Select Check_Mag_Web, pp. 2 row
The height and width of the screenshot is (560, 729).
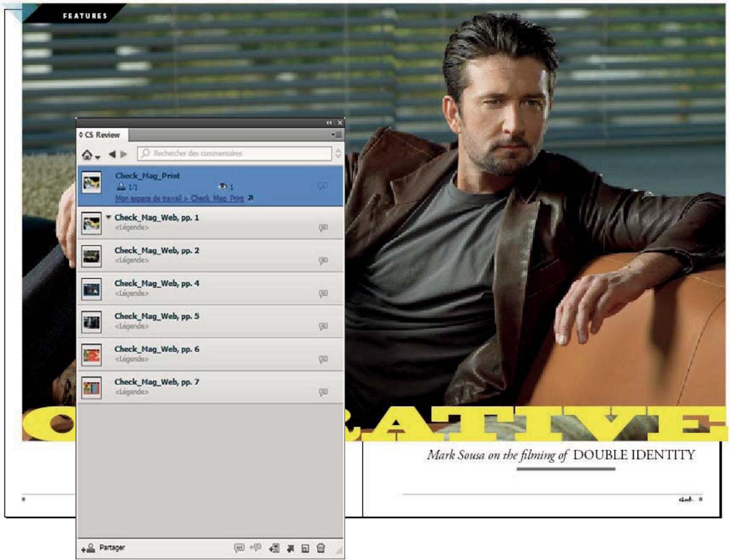click(210, 256)
